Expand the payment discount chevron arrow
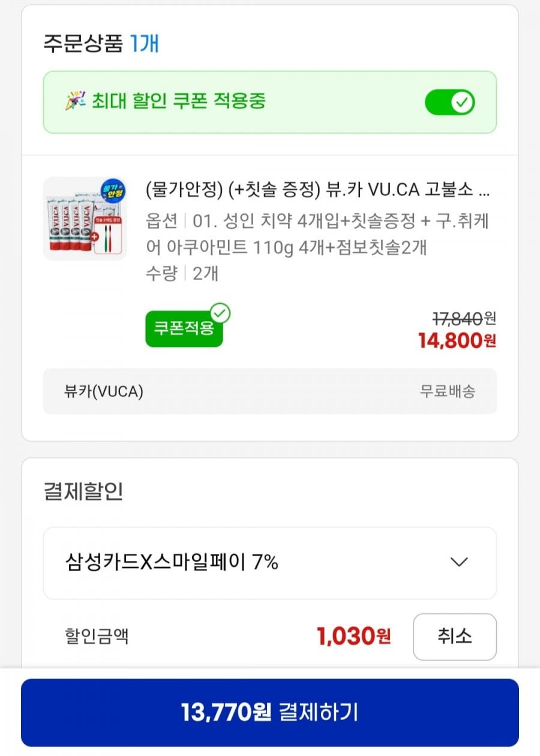This screenshot has height=756, width=540. pos(459,562)
